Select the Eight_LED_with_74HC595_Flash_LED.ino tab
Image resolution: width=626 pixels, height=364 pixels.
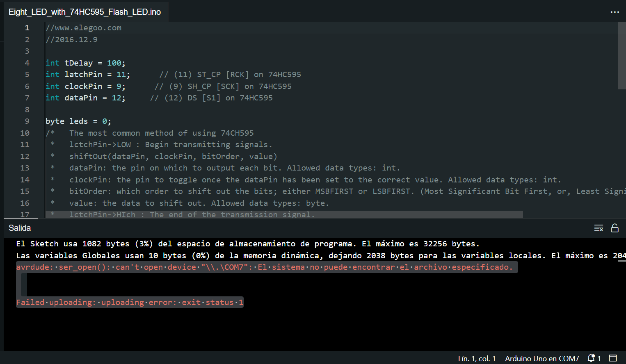coord(85,12)
